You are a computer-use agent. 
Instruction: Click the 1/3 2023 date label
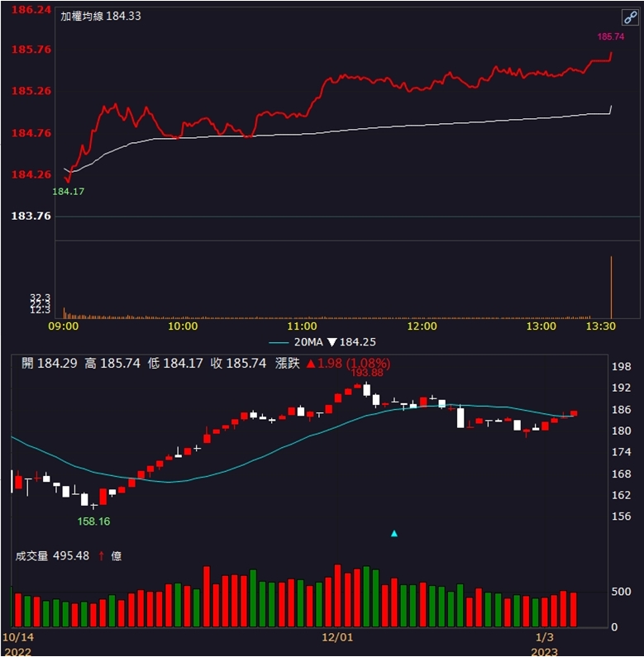pos(545,645)
